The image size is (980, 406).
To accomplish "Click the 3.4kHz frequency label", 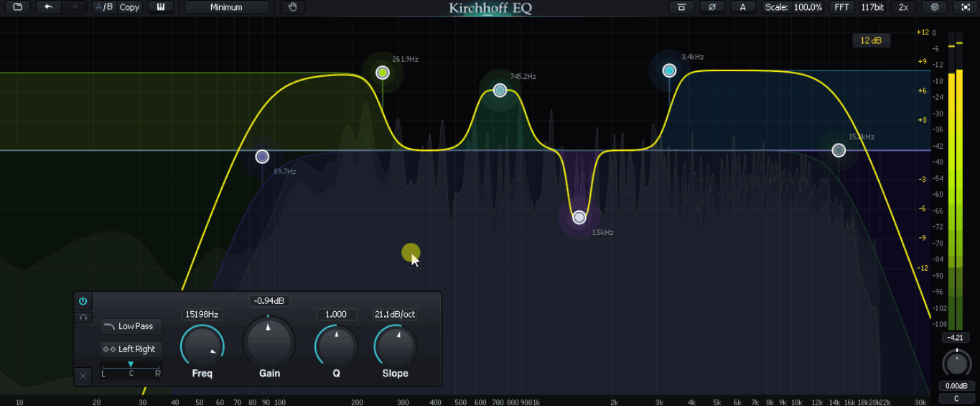I will [x=692, y=57].
